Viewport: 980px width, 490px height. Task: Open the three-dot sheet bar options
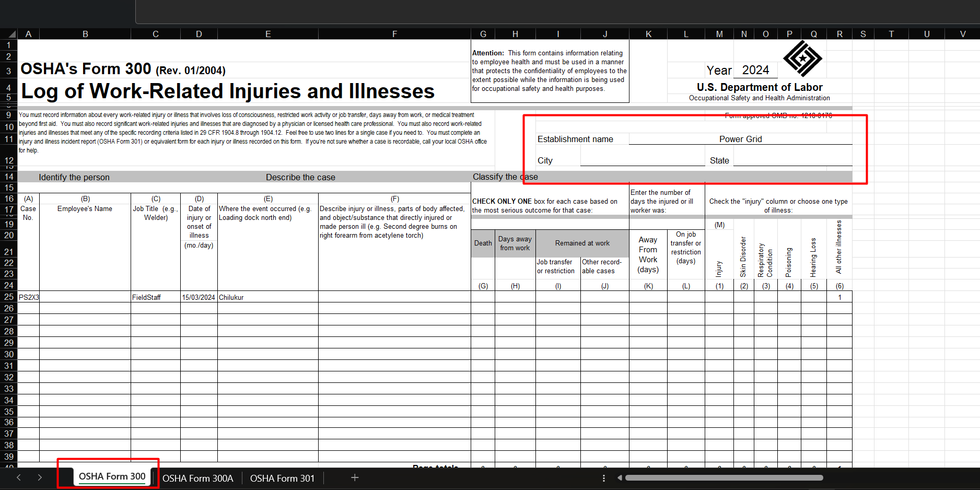click(x=604, y=478)
